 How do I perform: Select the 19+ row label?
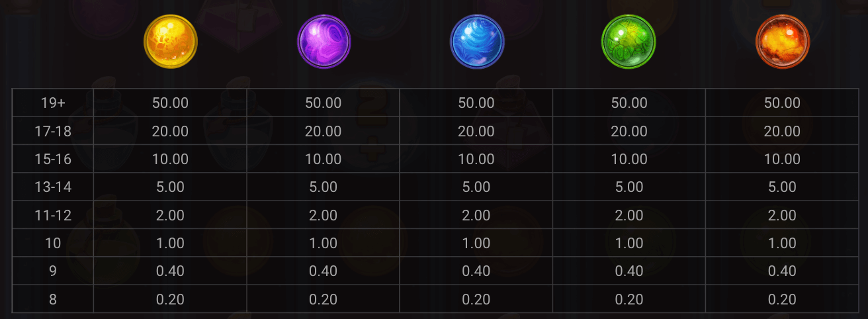point(53,103)
